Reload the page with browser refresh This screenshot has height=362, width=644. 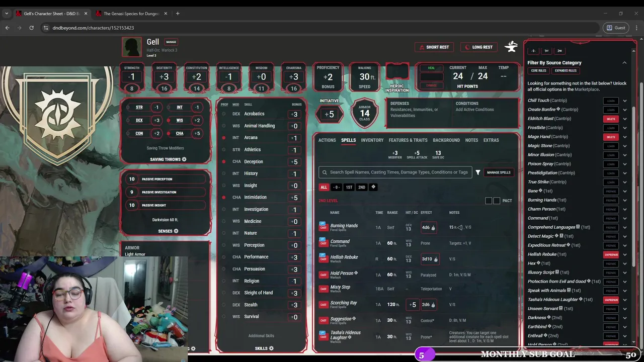point(31,28)
